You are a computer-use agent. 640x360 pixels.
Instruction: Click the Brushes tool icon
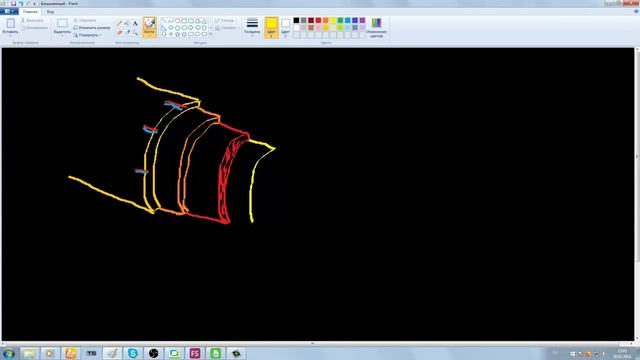coord(149,23)
